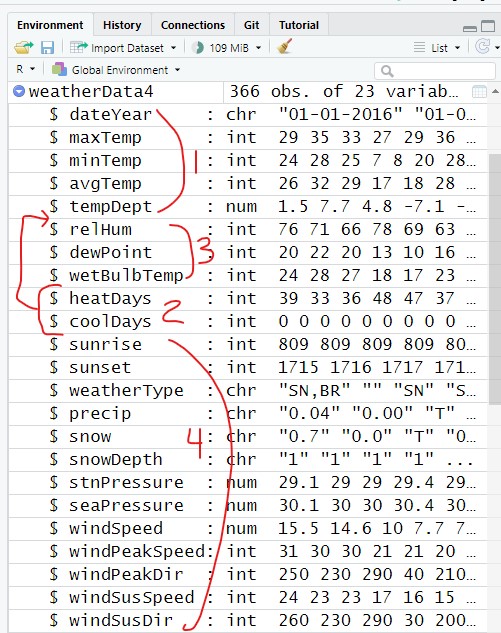Open the R language selector dropdown
501x633 pixels.
[x=25, y=69]
